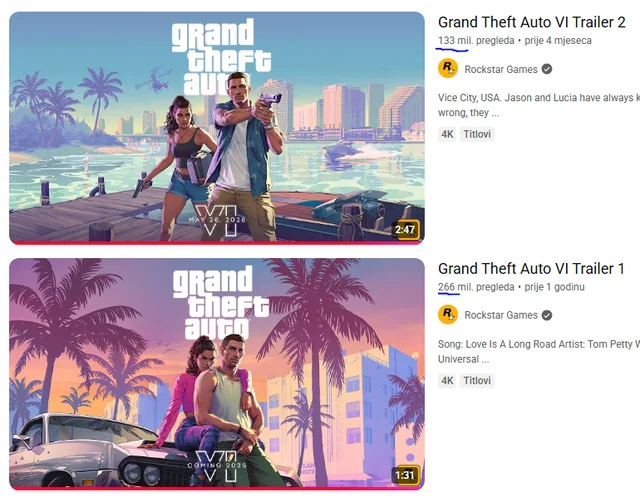640x502 pixels.
Task: Click the verified checkmark badge for Trailer 2
Action: point(547,69)
